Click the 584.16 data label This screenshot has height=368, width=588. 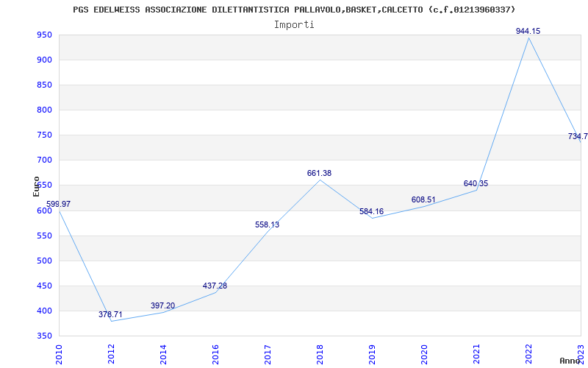(x=371, y=211)
